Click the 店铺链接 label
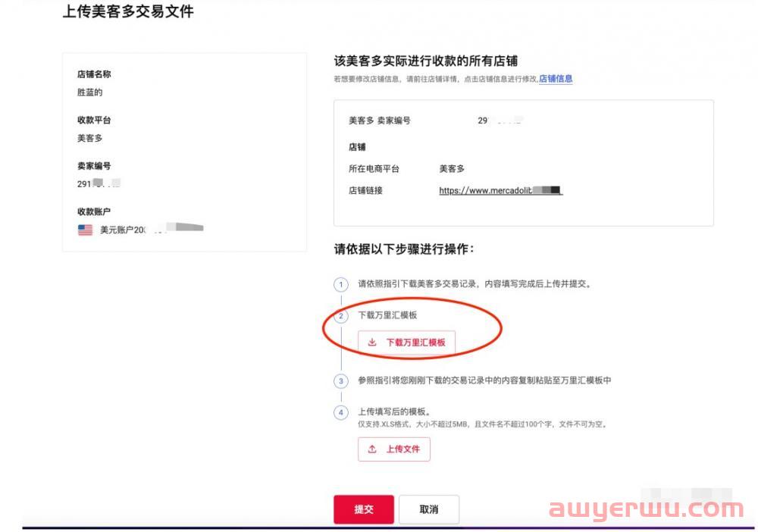The height and width of the screenshot is (532, 758). point(365,190)
